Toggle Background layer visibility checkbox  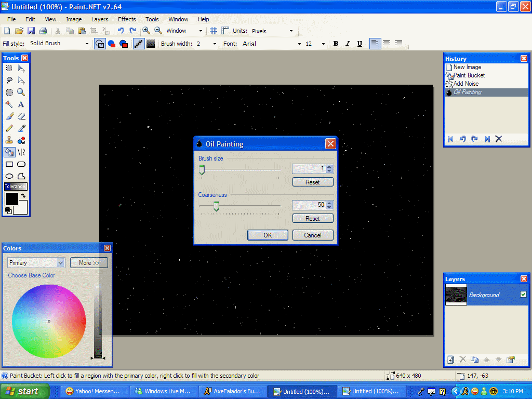523,295
